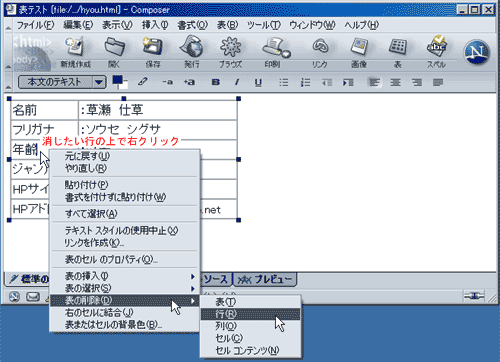Open the 本文のテキスト paragraph format dropdown

[62, 82]
